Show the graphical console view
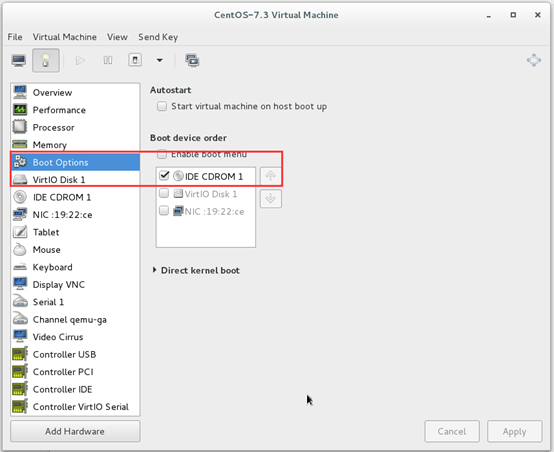 [x=19, y=60]
